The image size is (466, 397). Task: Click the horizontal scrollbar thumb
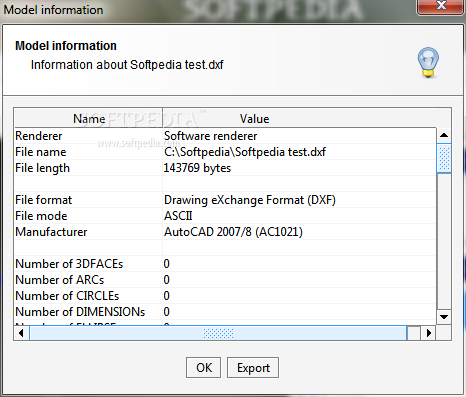point(218,333)
